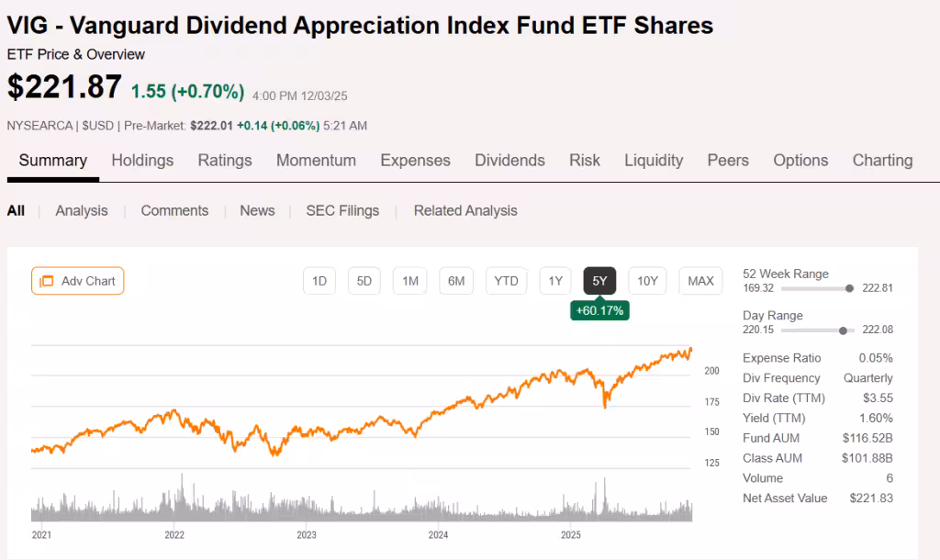Open the Dividends tab
The width and height of the screenshot is (940, 560).
point(509,161)
